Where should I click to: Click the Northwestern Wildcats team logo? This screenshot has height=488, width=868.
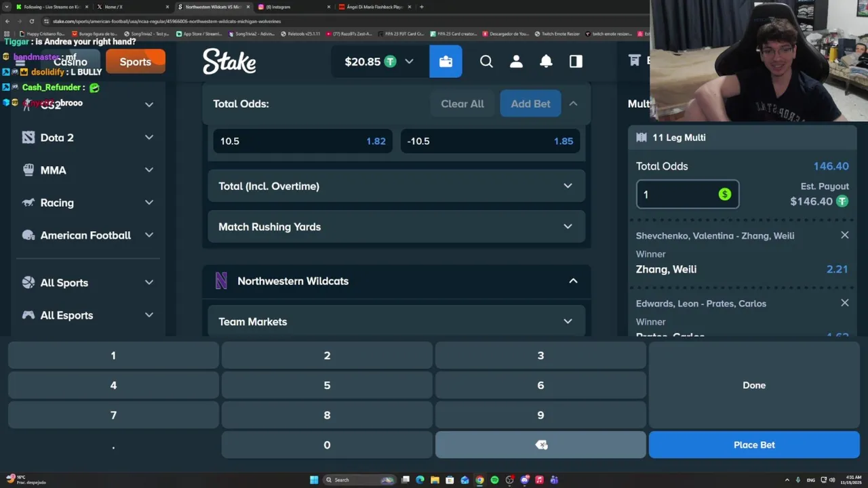coord(221,281)
